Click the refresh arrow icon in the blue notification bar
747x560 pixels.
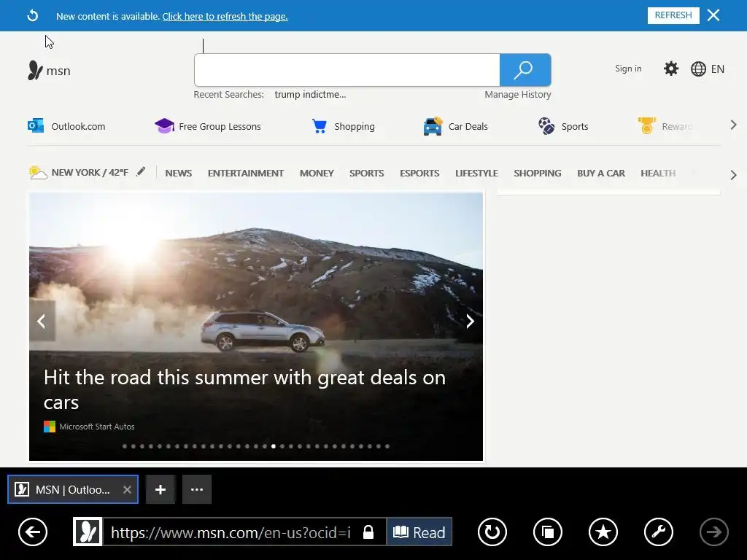point(32,16)
